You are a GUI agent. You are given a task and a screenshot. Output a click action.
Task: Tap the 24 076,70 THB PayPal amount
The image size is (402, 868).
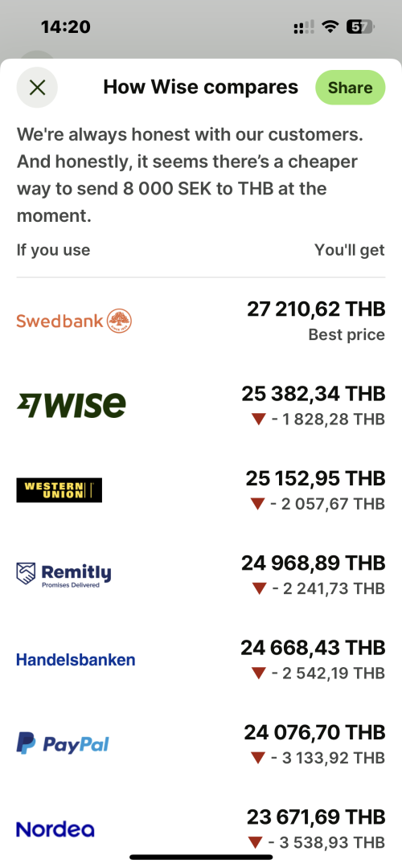tap(314, 732)
